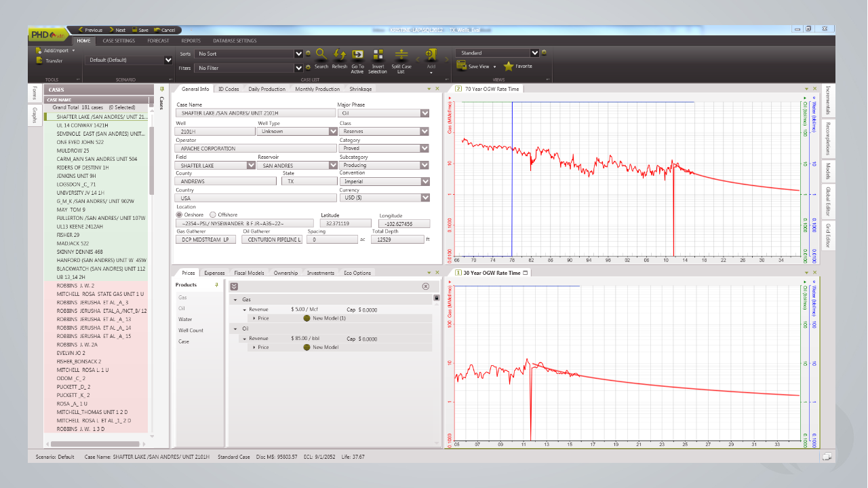Select the Well Count product
The width and height of the screenshot is (868, 488).
coord(191,331)
